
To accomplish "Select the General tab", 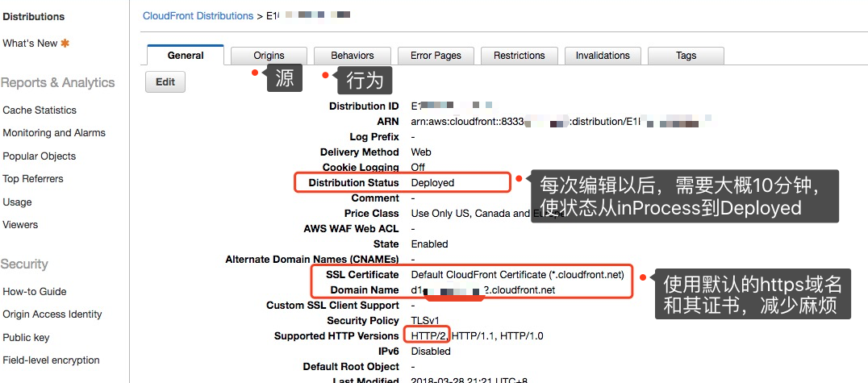I will coord(186,56).
